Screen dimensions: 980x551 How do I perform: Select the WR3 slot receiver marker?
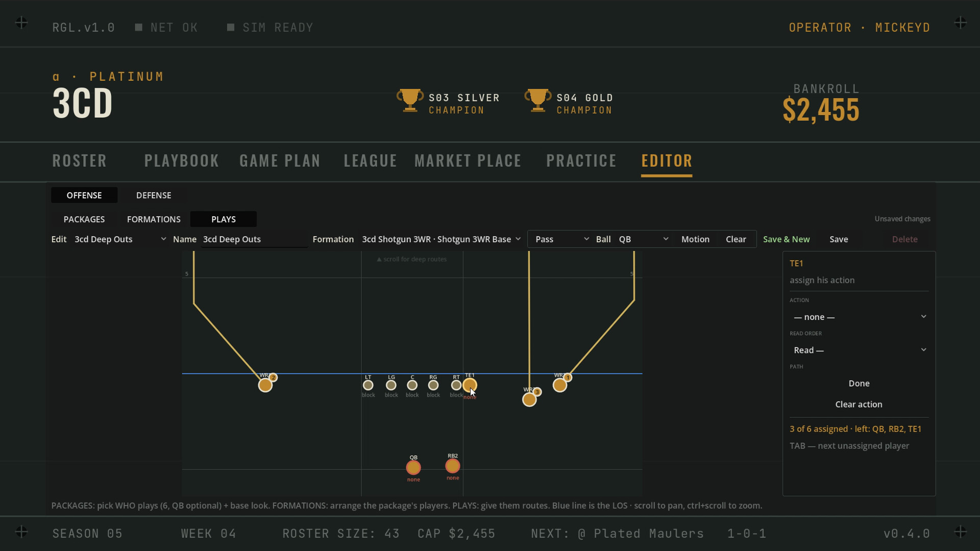point(529,399)
